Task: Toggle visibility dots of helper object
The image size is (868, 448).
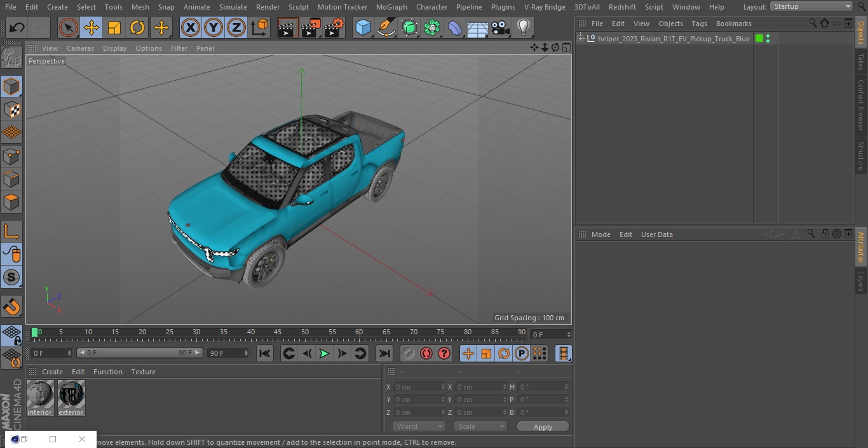Action: tap(768, 39)
